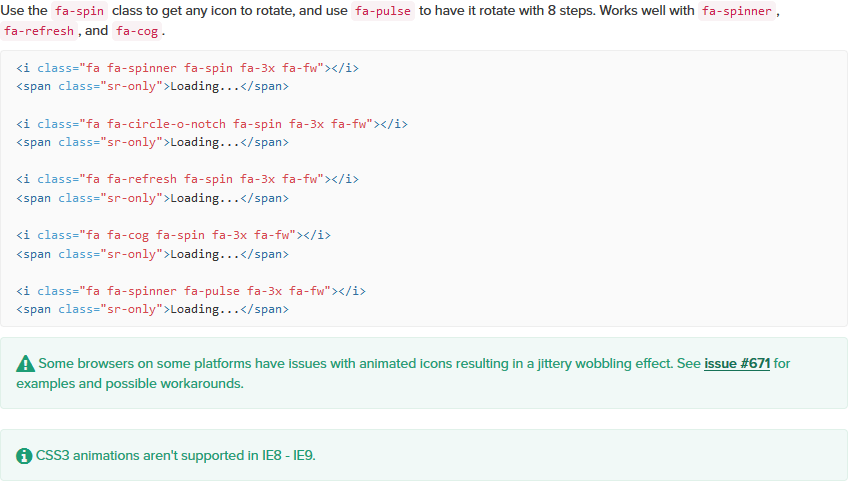This screenshot has height=481, width=848.
Task: Click the Loading span line below fa-cog
Action: [153, 254]
